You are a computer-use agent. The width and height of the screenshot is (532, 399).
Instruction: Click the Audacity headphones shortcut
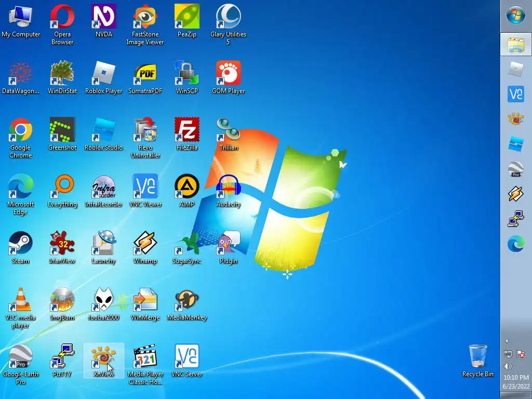click(229, 191)
